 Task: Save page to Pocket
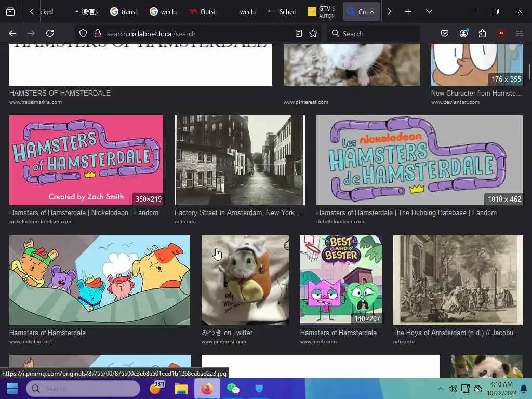445,33
